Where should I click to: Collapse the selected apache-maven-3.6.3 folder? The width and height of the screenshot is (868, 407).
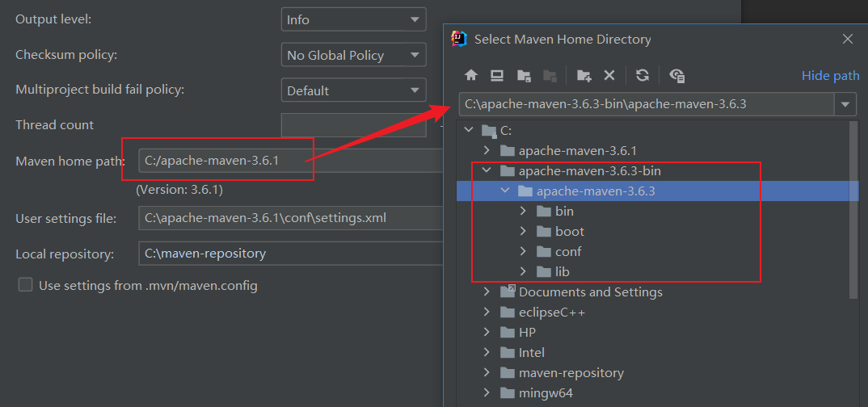[505, 191]
